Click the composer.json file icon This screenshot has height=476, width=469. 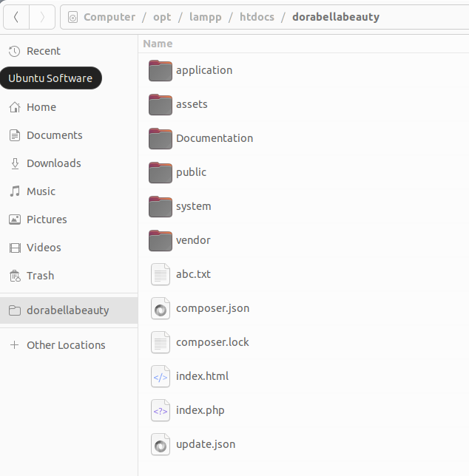160,309
